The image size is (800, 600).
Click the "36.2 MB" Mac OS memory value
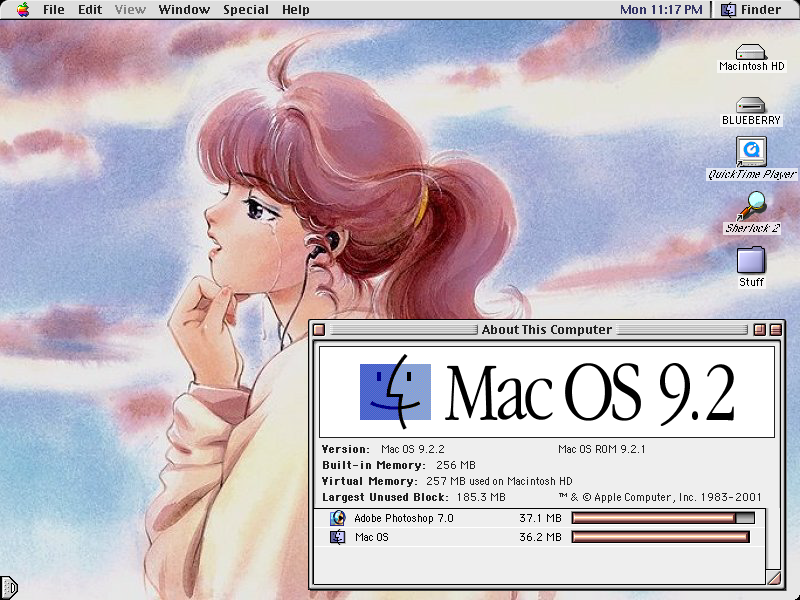click(x=540, y=537)
